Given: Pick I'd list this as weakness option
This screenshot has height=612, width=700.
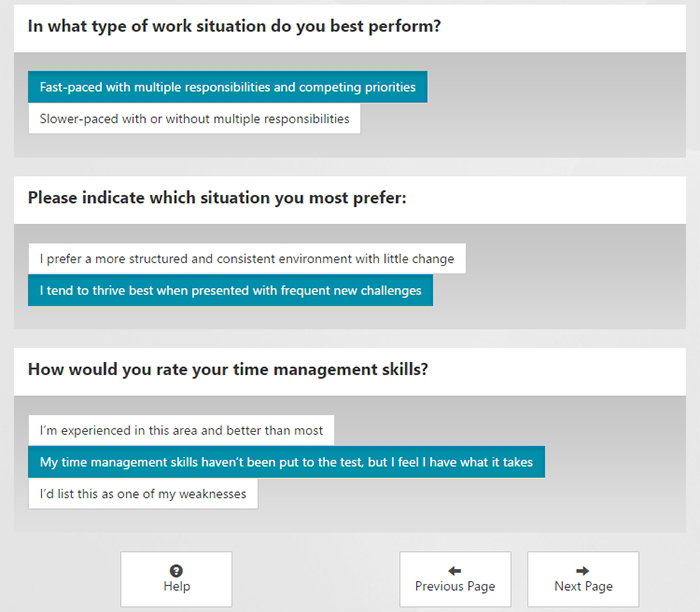Looking at the screenshot, I should 143,494.
